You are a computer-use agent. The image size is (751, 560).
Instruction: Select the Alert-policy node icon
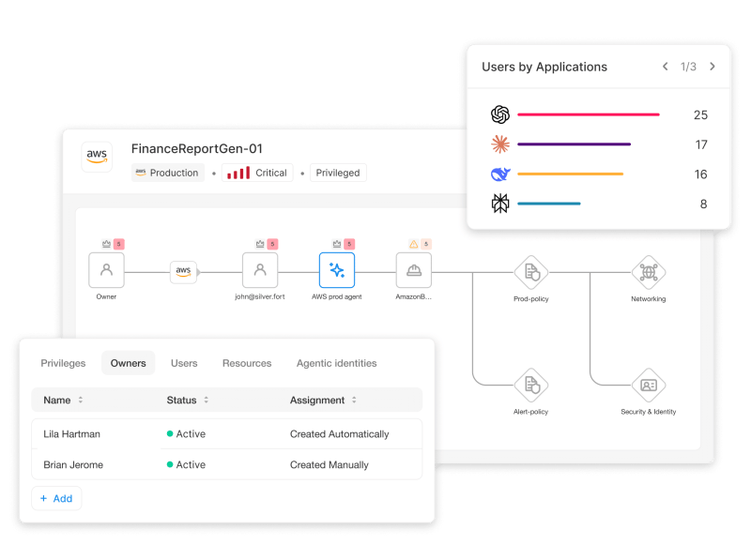pyautogui.click(x=531, y=386)
